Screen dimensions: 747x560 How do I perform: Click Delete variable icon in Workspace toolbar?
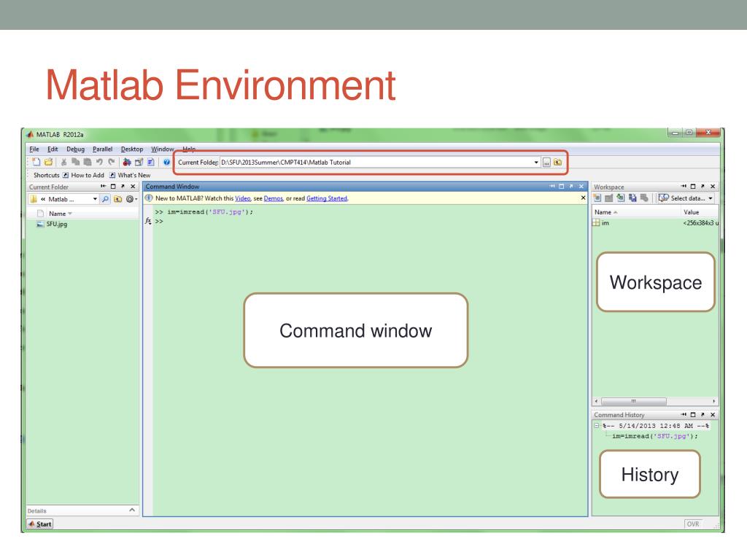point(645,198)
